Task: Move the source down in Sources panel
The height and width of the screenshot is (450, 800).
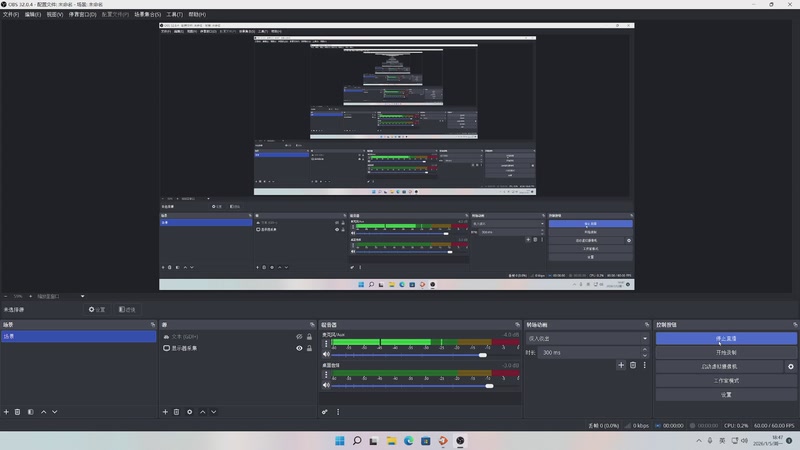Action: [214, 412]
